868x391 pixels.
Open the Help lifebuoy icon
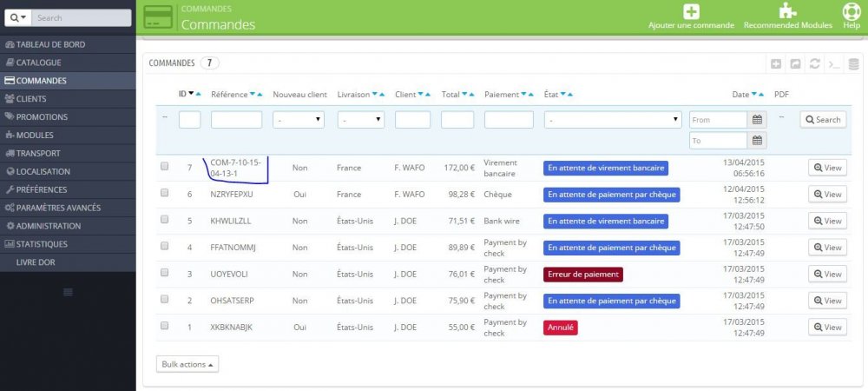(852, 11)
